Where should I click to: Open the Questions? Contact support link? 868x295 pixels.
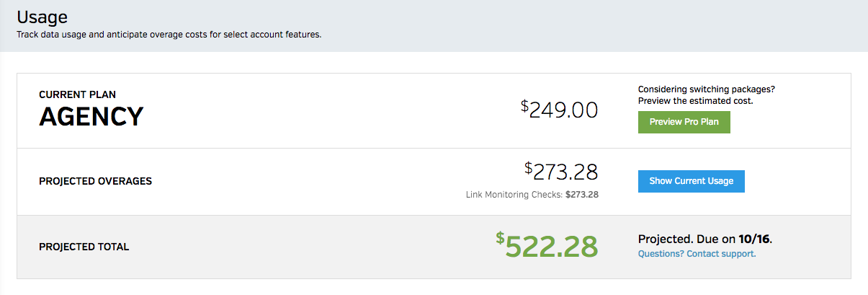(697, 254)
